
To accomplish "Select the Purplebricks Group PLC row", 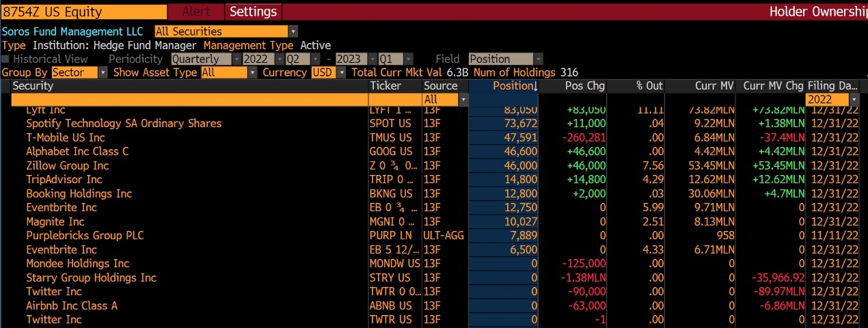I will (x=434, y=236).
